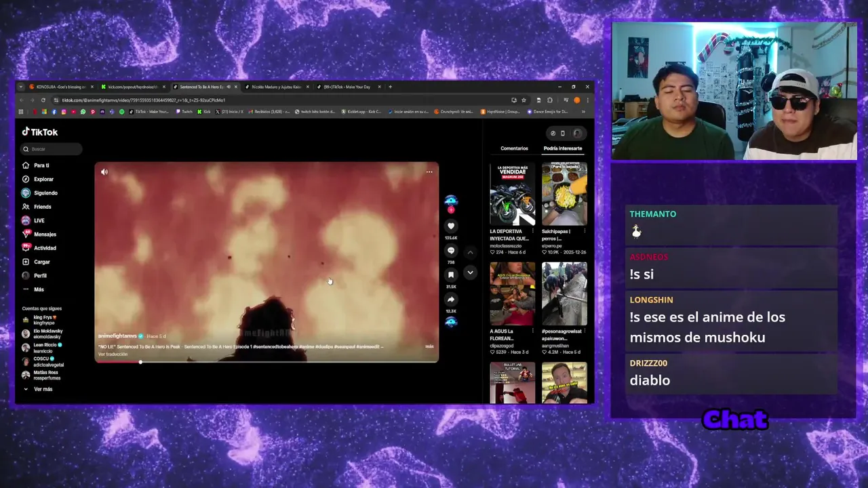
Task: Open the TikTok profile avatar menu
Action: [577, 134]
